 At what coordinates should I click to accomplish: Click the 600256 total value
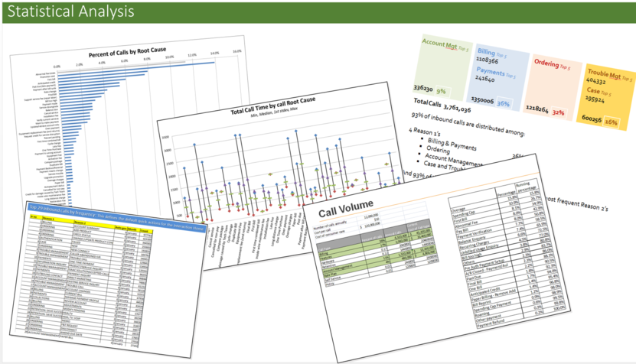592,119
